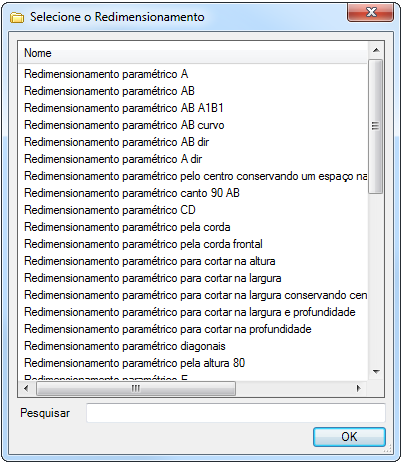This screenshot has height=463, width=404.
Task: Pick Redimensionamento paramétrico canto 90 AB
Action: (x=132, y=193)
